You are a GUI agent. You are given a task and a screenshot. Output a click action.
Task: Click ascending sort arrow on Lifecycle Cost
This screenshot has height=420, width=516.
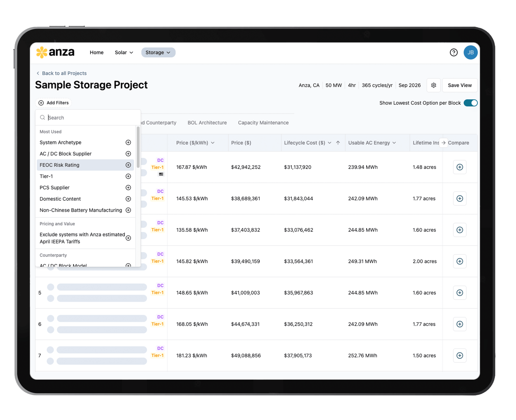pos(338,143)
